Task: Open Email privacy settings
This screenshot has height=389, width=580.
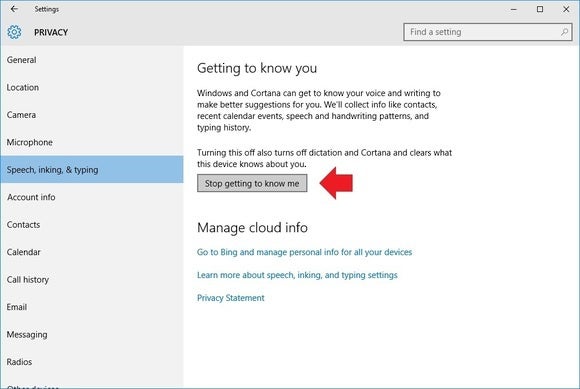Action: tap(92, 307)
